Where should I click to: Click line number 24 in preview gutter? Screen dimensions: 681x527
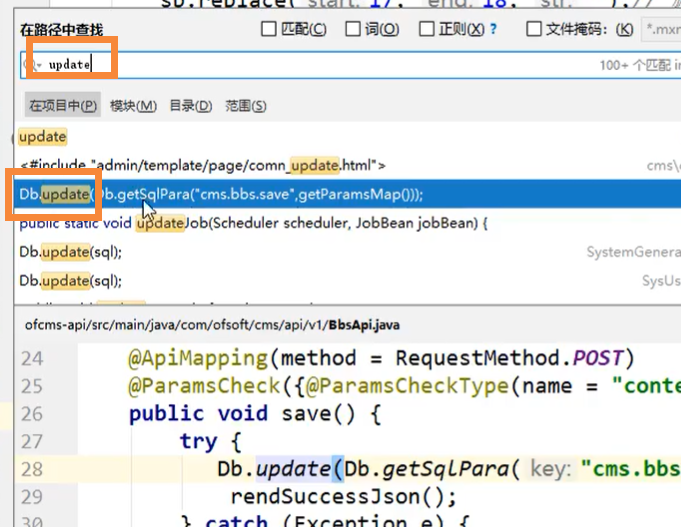pyautogui.click(x=32, y=359)
